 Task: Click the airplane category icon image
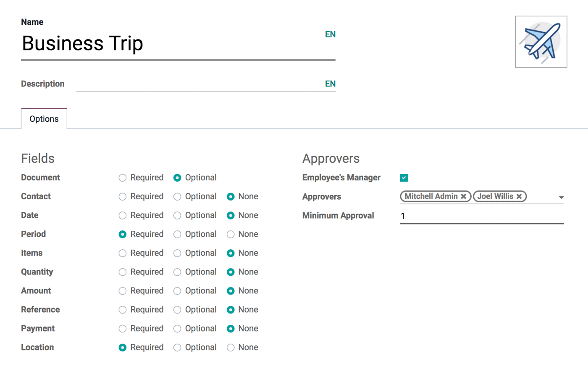click(x=541, y=42)
